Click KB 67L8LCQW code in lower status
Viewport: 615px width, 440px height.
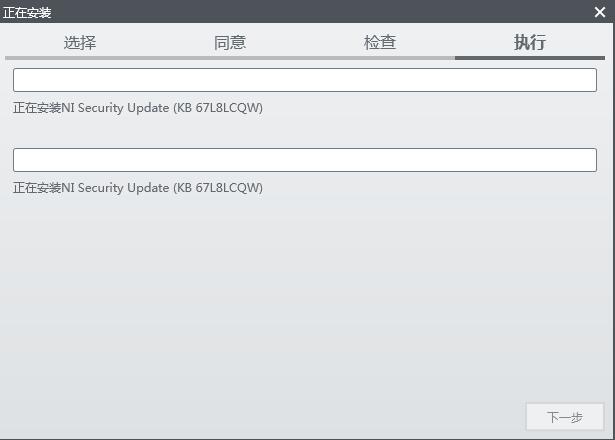point(218,188)
